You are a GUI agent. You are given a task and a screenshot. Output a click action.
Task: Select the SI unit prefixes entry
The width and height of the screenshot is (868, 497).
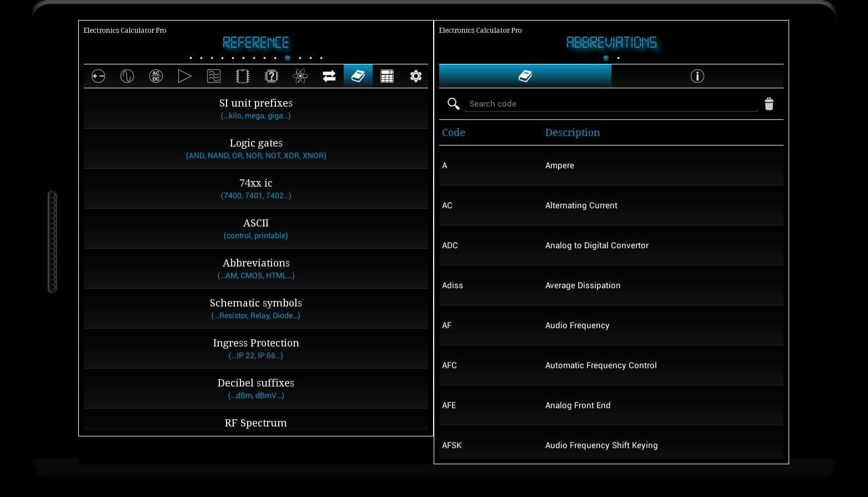coord(256,109)
